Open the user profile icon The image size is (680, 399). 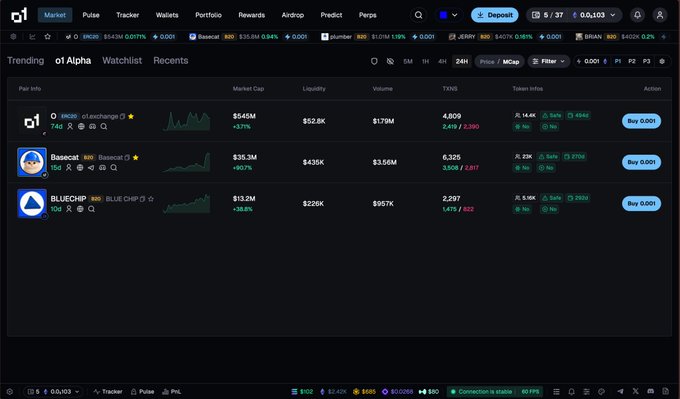[x=660, y=15]
